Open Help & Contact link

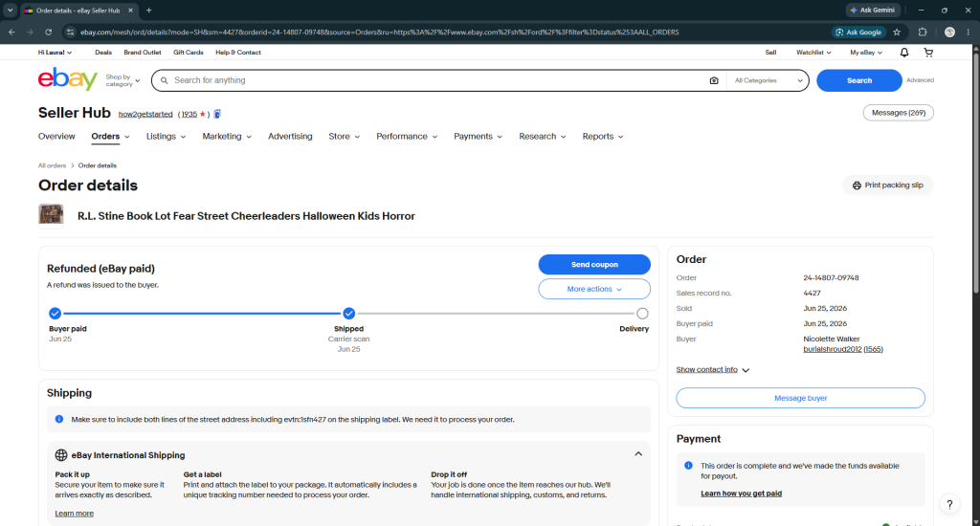click(238, 53)
